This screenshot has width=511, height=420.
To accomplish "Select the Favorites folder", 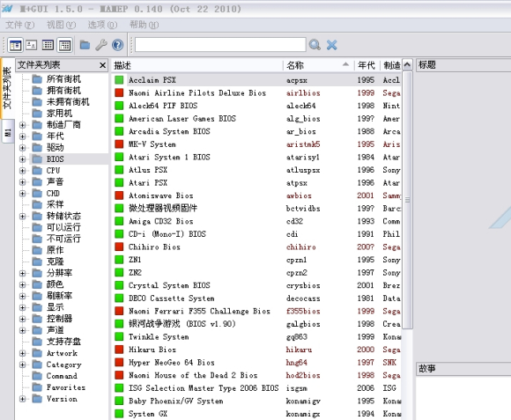I will pos(59,387).
